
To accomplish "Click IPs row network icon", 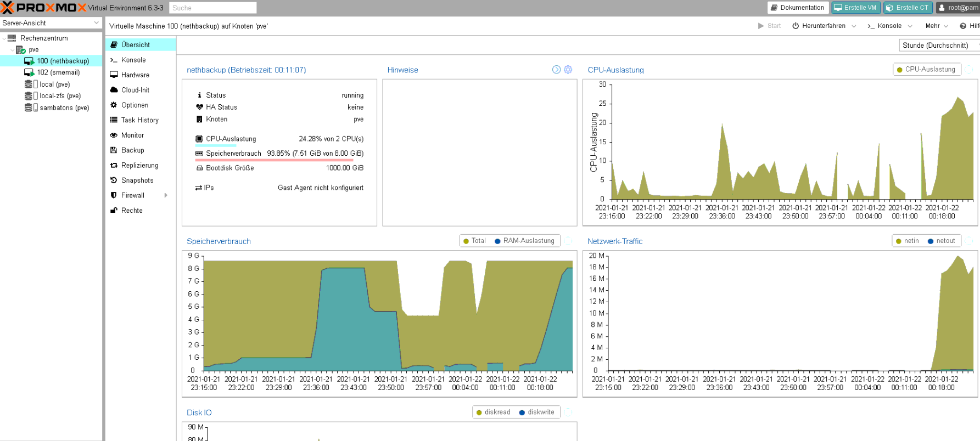I will click(x=199, y=188).
